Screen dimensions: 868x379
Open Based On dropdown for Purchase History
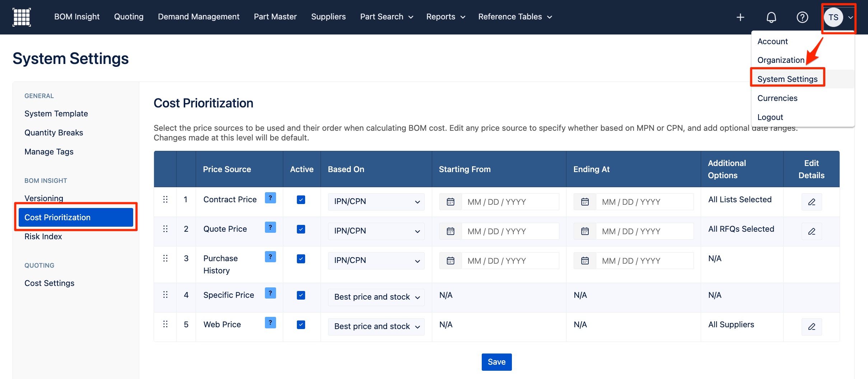(x=376, y=261)
